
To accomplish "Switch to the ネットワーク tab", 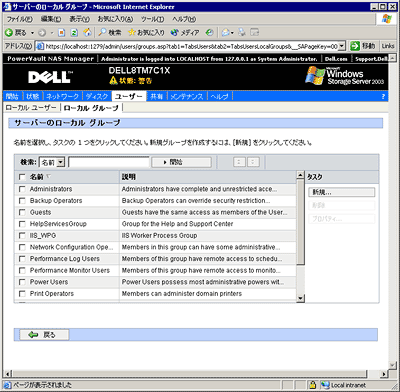I will coord(62,96).
